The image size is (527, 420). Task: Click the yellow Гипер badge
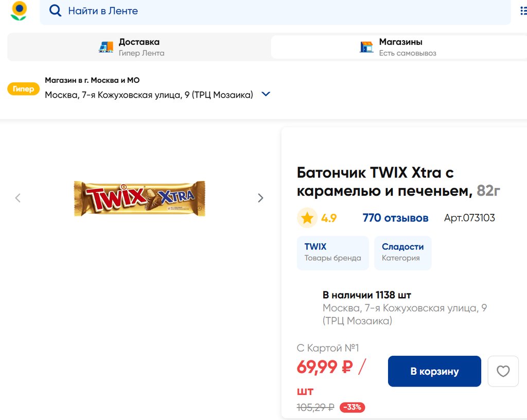pos(23,89)
